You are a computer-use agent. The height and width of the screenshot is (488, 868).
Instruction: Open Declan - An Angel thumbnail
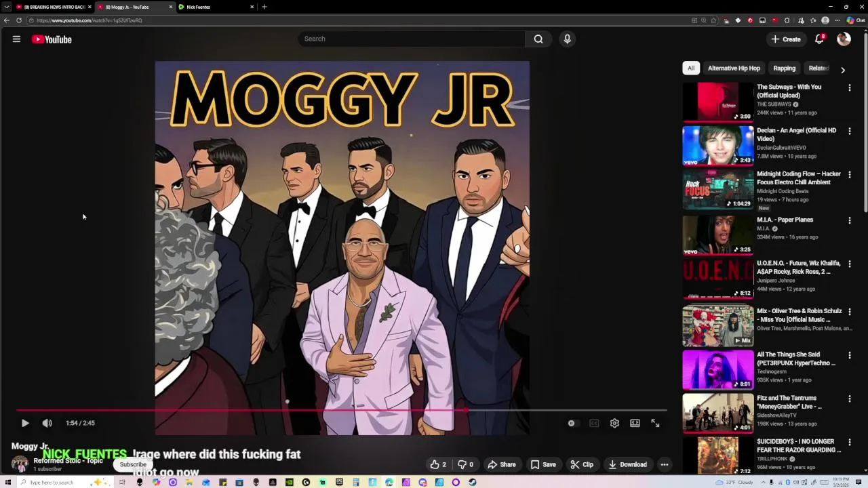coord(718,145)
